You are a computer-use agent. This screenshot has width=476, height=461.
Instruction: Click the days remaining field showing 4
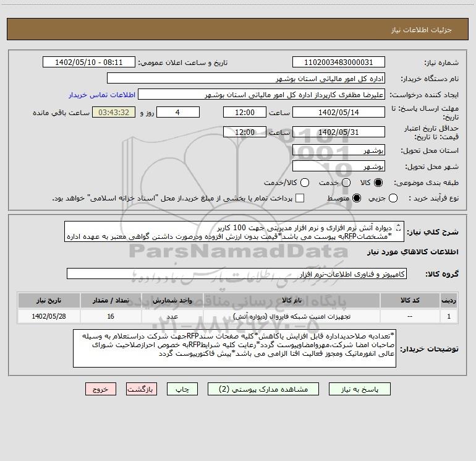[178, 113]
